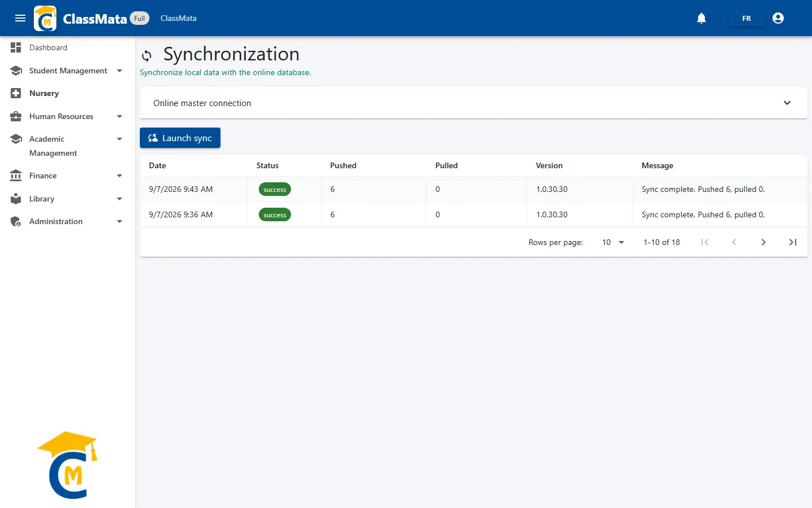
Task: Click the Status column header
Action: pyautogui.click(x=267, y=165)
